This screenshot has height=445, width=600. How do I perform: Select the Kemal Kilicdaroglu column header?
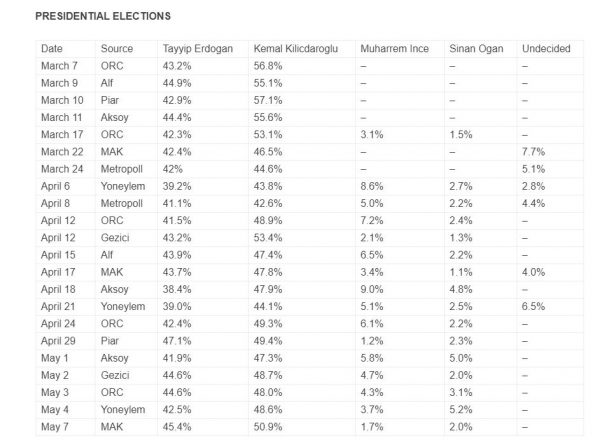[x=297, y=48]
